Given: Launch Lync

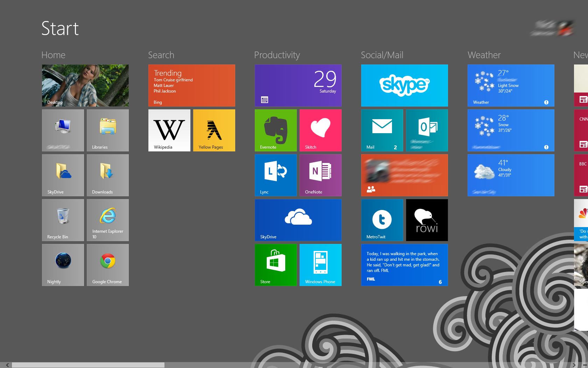Looking at the screenshot, I should (276, 175).
